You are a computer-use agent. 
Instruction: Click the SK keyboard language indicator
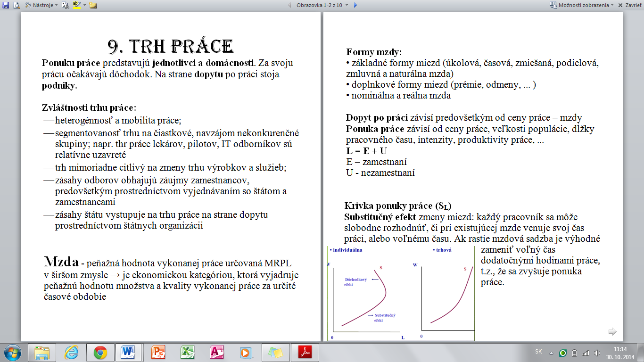pyautogui.click(x=538, y=352)
